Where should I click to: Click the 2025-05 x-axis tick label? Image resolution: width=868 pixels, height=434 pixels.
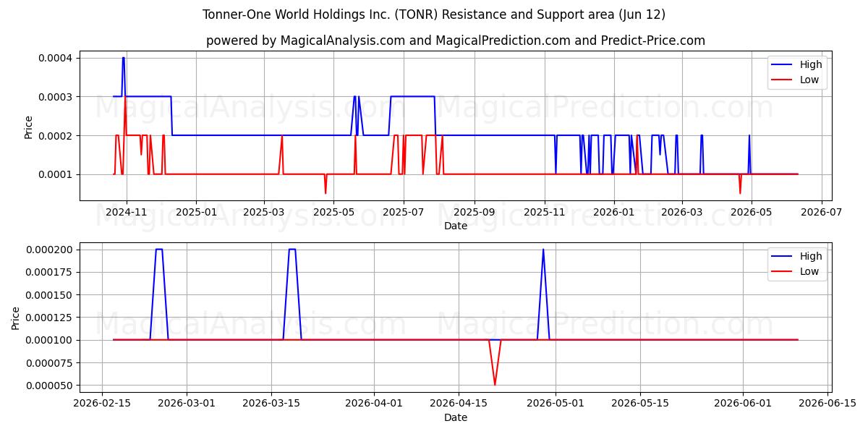pyautogui.click(x=333, y=212)
